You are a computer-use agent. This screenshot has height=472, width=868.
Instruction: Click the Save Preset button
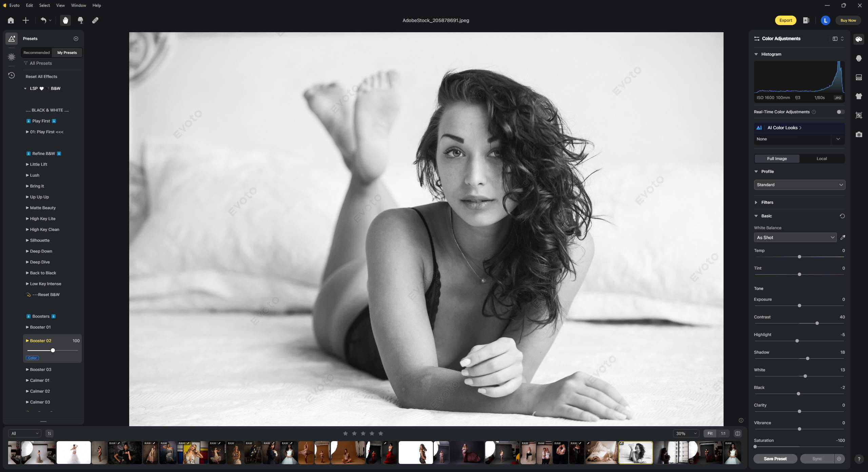(x=775, y=459)
